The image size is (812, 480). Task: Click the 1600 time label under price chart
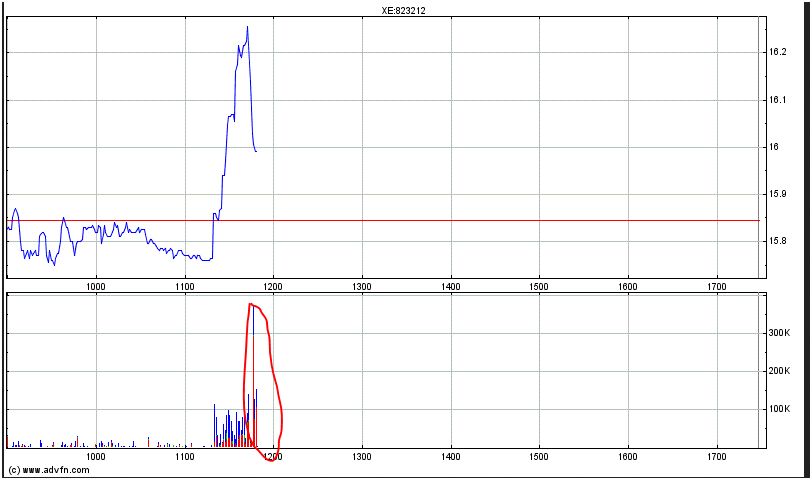coord(628,286)
